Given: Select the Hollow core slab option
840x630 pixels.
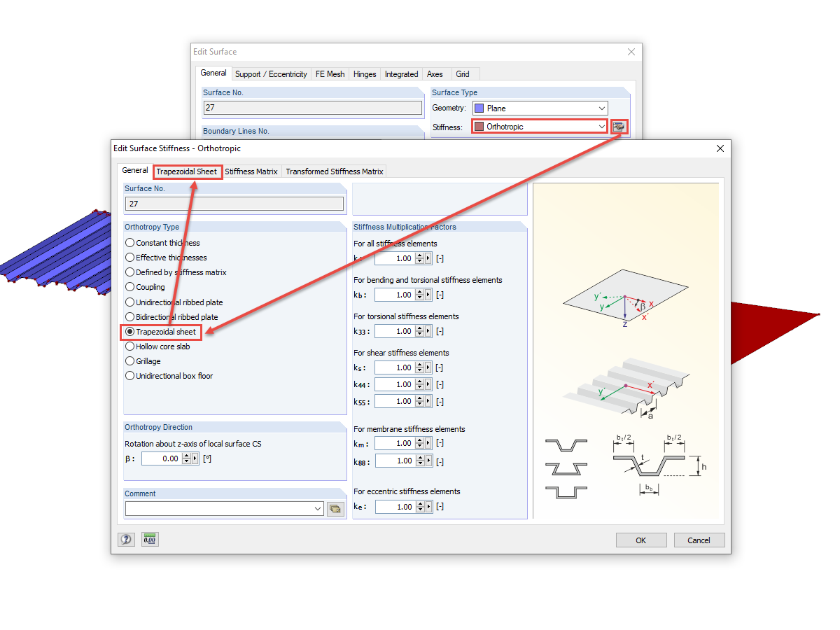Looking at the screenshot, I should point(129,346).
